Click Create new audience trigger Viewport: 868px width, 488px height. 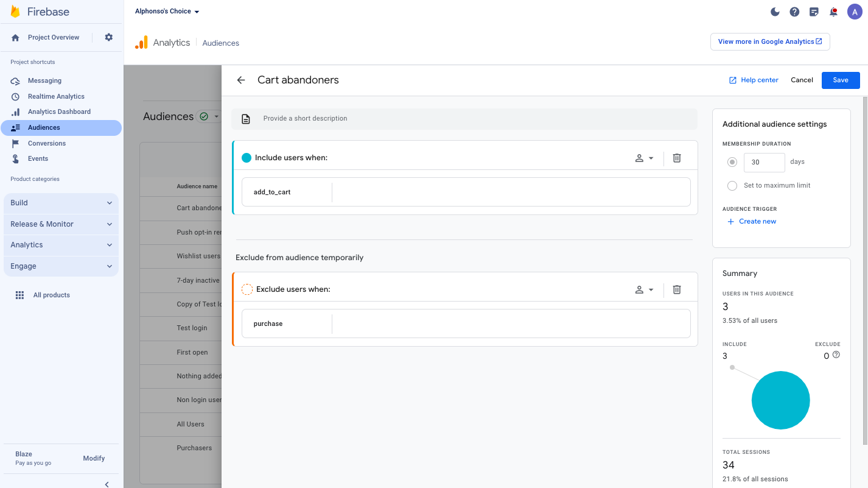(x=752, y=221)
